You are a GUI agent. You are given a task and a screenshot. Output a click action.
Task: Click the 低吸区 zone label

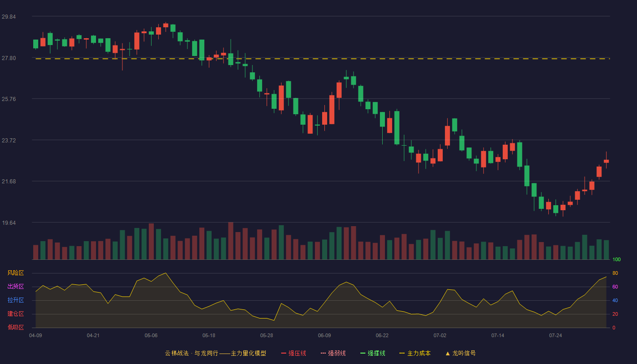tap(16, 328)
